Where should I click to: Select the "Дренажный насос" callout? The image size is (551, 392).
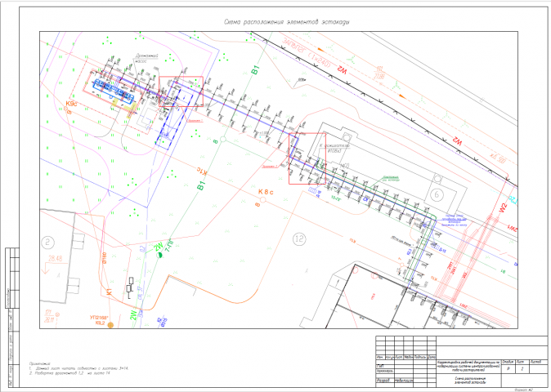pyautogui.click(x=147, y=58)
